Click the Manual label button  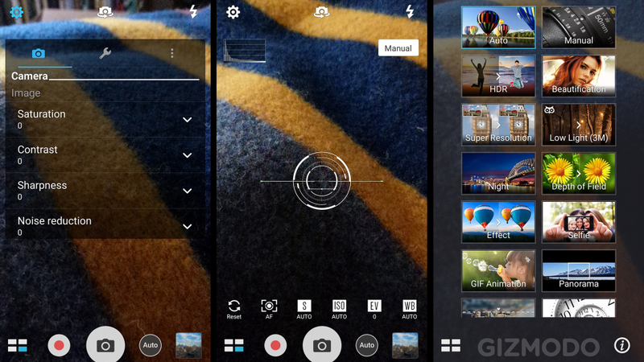(x=398, y=48)
